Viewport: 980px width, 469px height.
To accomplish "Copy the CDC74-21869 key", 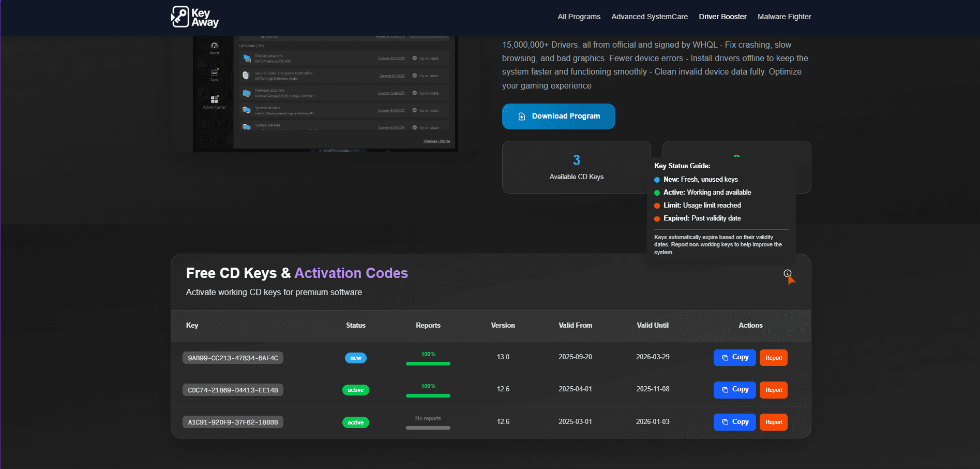I will [734, 390].
